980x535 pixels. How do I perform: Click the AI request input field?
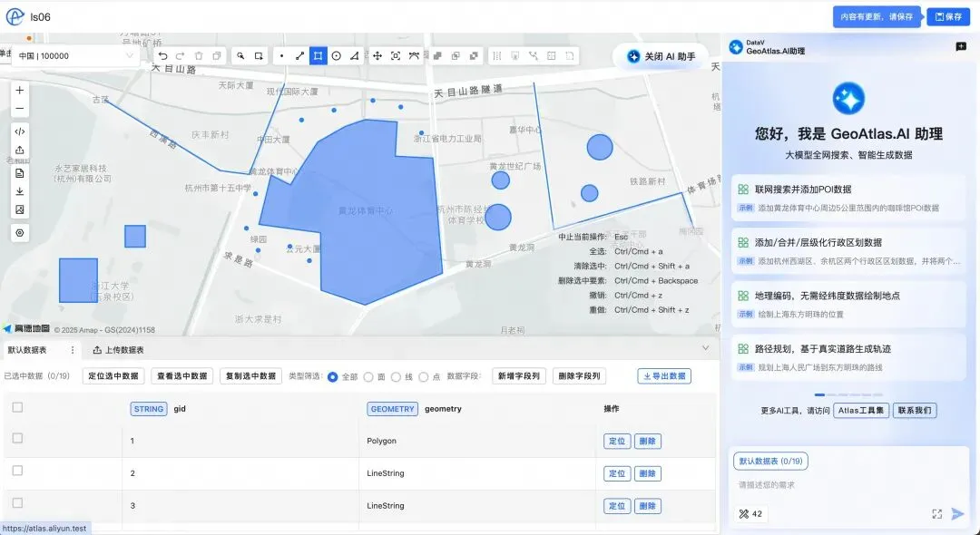click(x=848, y=485)
